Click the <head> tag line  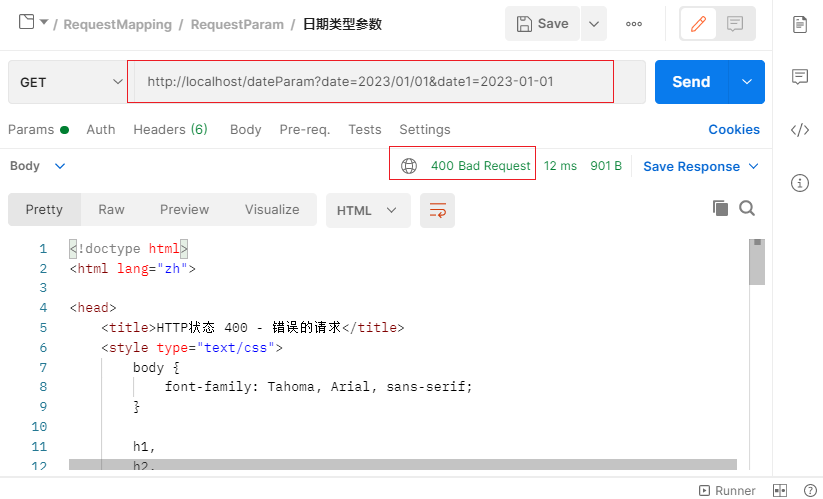[x=93, y=307]
